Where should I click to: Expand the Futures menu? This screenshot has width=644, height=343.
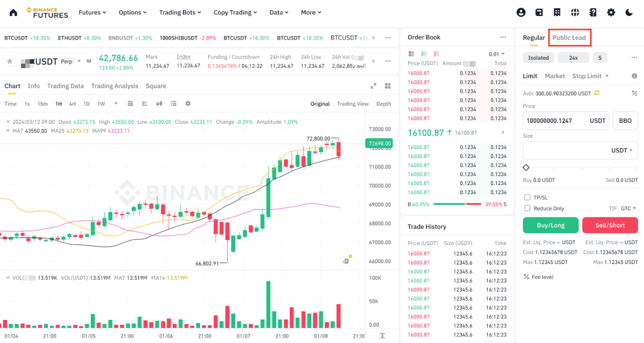(92, 12)
